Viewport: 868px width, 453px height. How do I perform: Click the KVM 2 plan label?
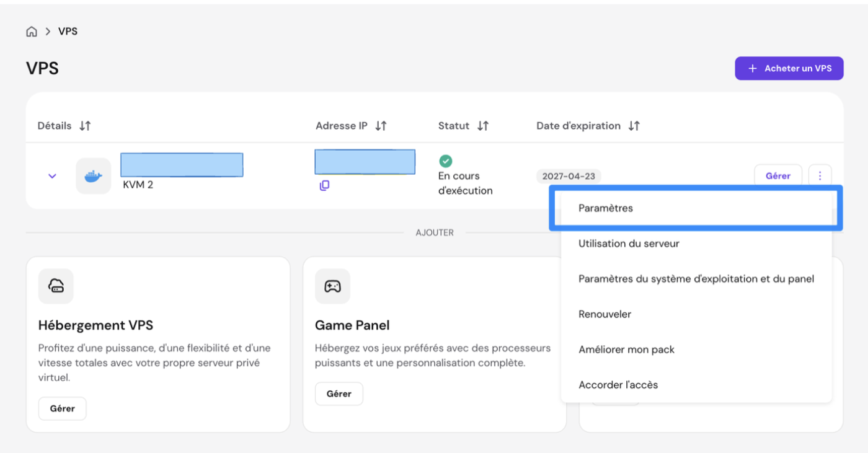click(138, 185)
